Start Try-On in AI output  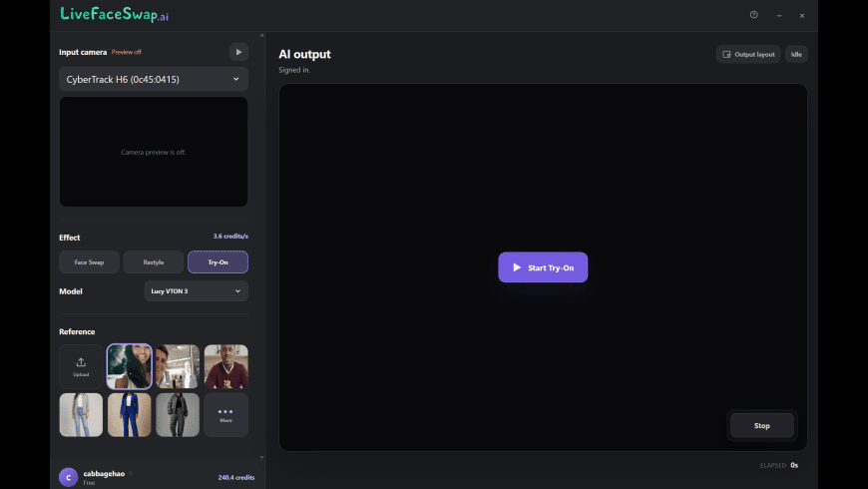543,267
